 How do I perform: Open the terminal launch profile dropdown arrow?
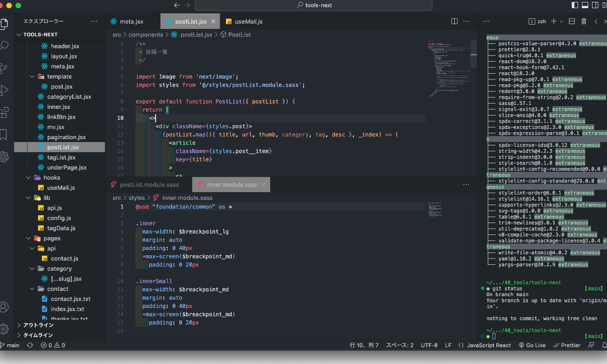(x=562, y=21)
